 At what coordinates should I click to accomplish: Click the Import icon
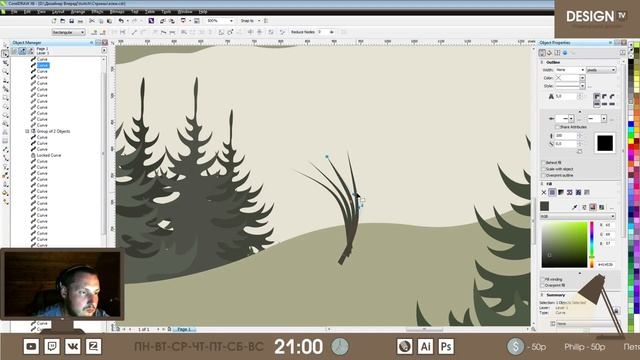(x=163, y=21)
